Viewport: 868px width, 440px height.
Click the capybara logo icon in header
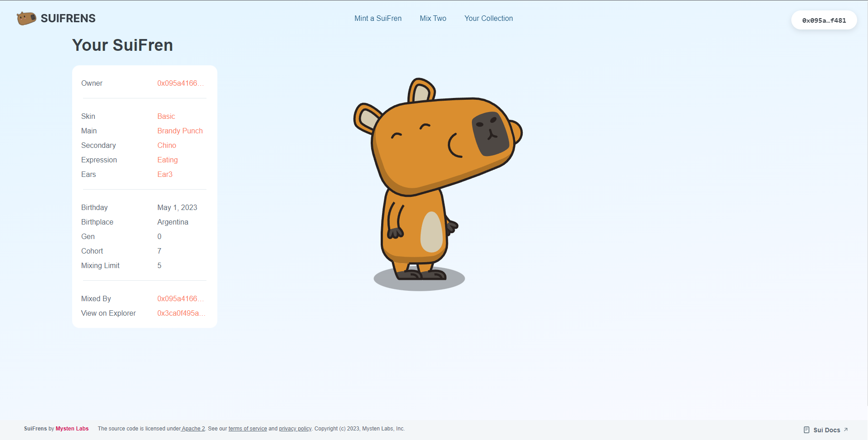click(x=26, y=19)
